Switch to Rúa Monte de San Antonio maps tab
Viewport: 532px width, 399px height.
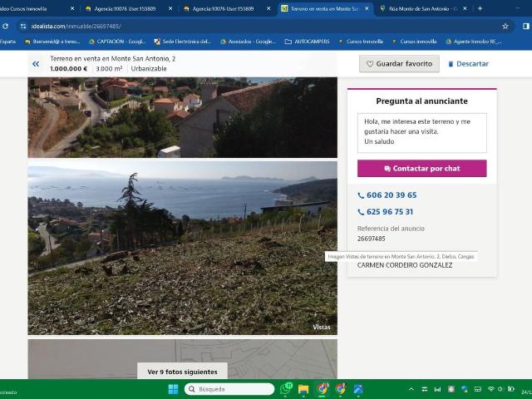[x=424, y=9]
